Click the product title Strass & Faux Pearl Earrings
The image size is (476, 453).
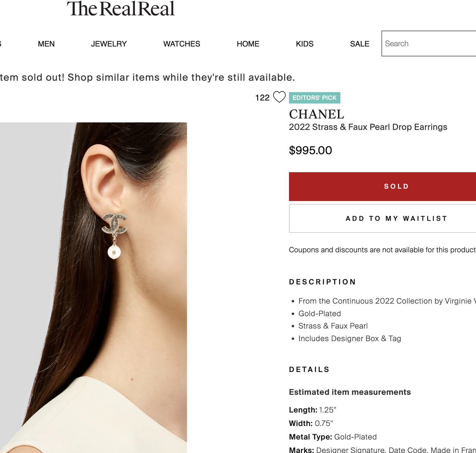tap(368, 127)
